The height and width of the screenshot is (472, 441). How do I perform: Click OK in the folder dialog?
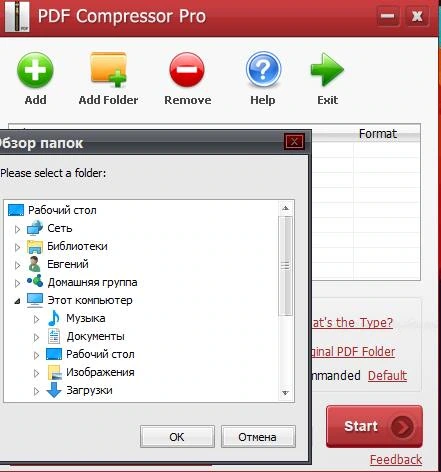177,436
